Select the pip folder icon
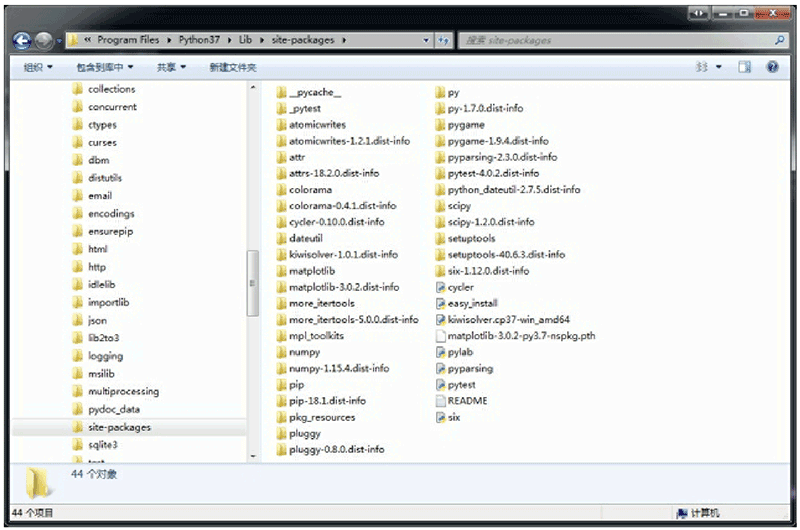Viewport: 800px width, 530px height. (281, 385)
